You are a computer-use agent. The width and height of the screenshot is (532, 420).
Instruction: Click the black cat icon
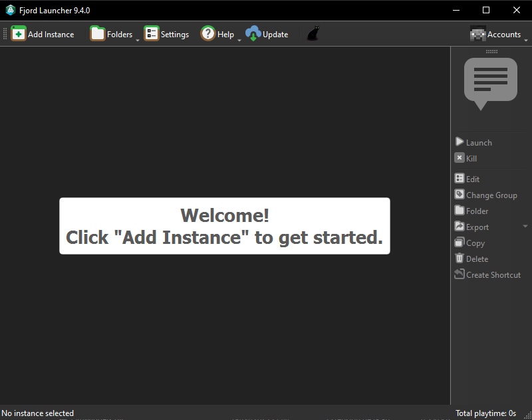pyautogui.click(x=313, y=33)
